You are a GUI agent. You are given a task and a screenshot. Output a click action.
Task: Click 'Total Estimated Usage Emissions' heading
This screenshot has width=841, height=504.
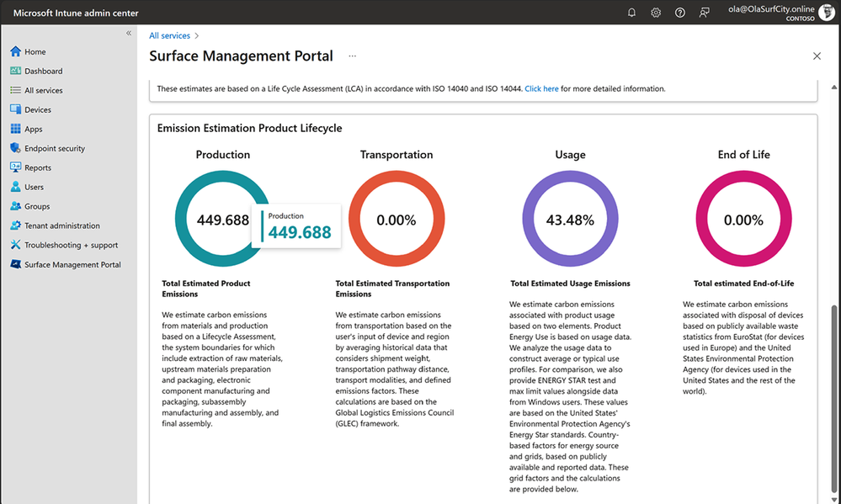click(x=570, y=284)
